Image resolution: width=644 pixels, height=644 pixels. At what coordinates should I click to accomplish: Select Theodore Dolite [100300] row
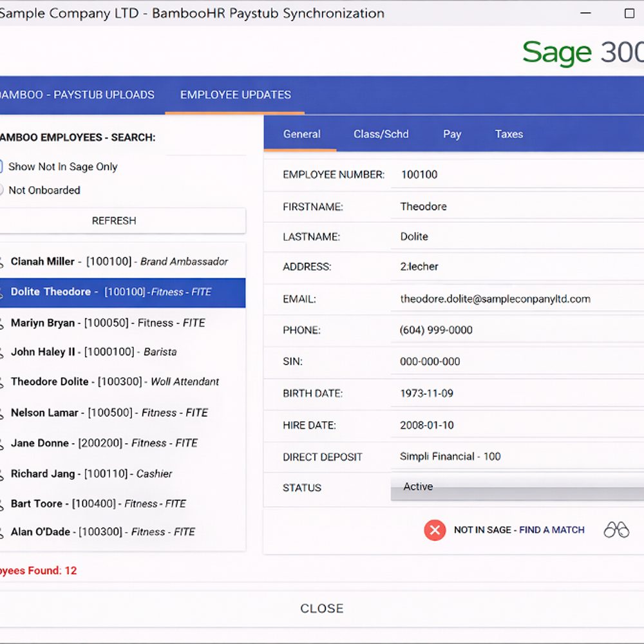pos(122,381)
